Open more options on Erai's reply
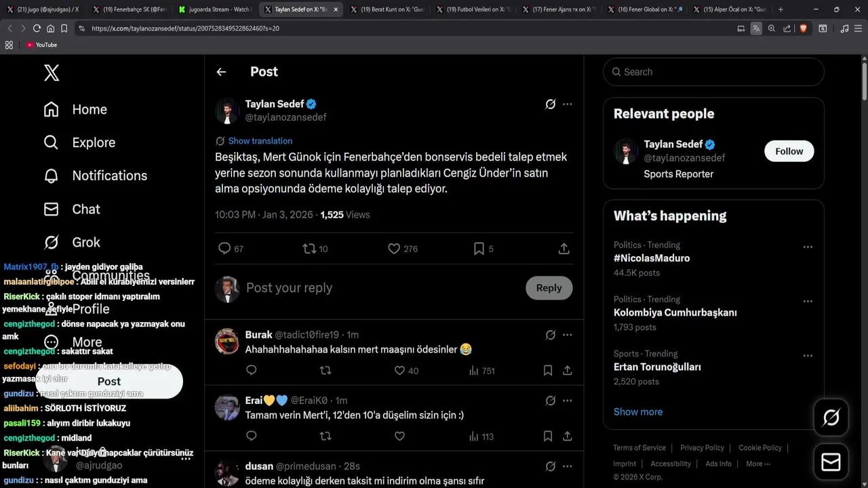The image size is (868, 488). pyautogui.click(x=568, y=401)
